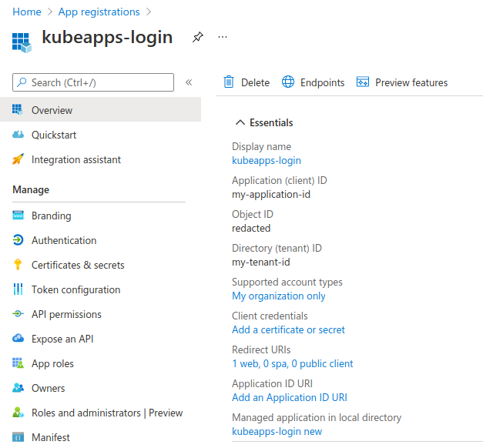Open the 1 web, 0 spa, 0 public client link
This screenshot has height=448, width=483.
[292, 363]
